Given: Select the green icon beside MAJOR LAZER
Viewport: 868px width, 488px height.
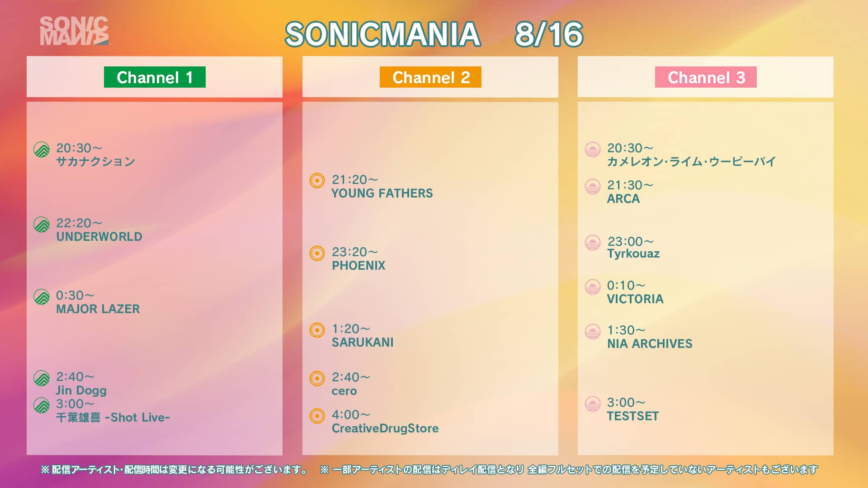Looking at the screenshot, I should [x=42, y=297].
